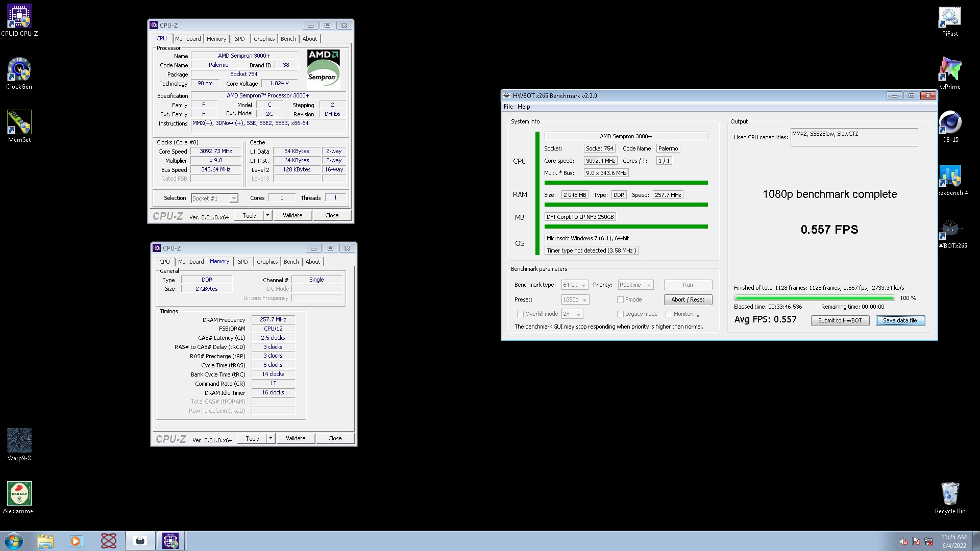Switch to Bench tab in upper CPU-Z window
The height and width of the screenshot is (551, 980).
click(x=288, y=39)
